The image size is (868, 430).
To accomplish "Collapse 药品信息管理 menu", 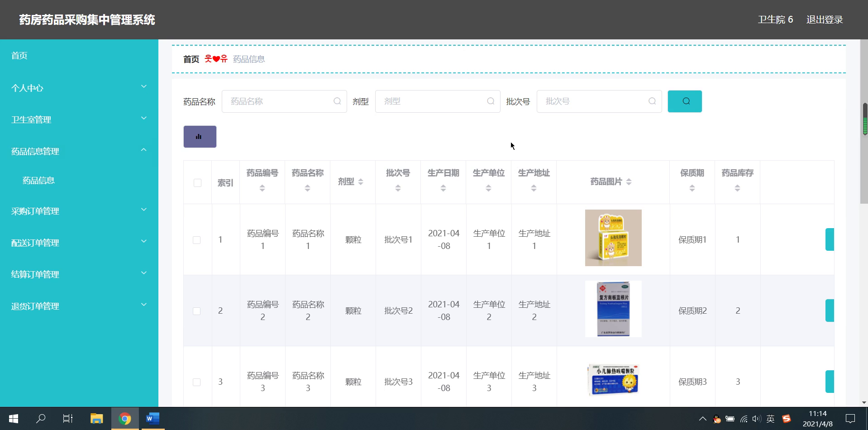I will point(79,151).
